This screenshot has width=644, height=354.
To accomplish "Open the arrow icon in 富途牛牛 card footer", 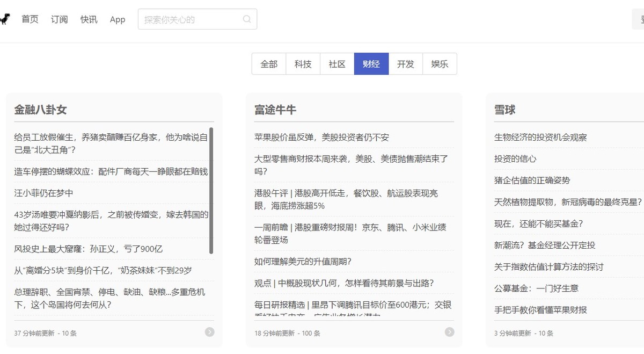I will (450, 332).
